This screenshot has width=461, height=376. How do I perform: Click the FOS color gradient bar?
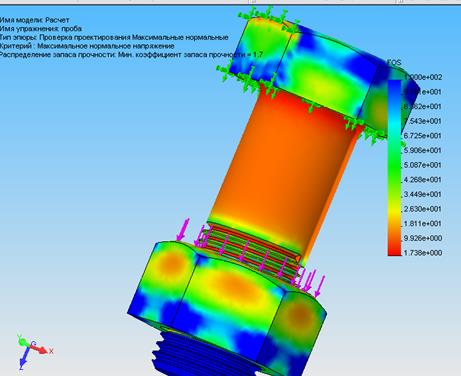pos(394,168)
